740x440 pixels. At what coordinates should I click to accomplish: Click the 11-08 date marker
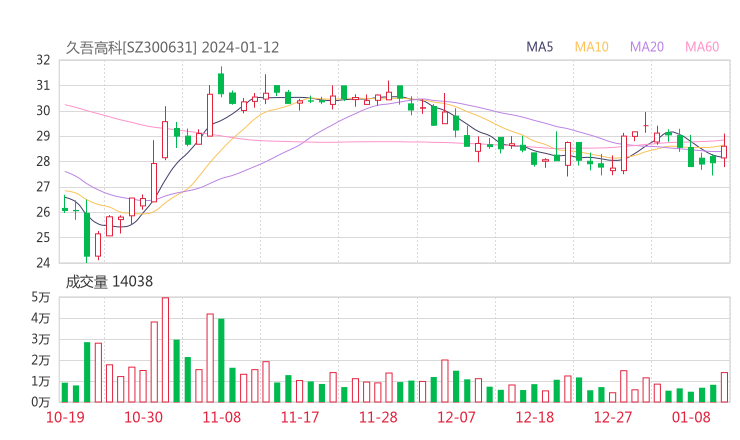click(221, 417)
